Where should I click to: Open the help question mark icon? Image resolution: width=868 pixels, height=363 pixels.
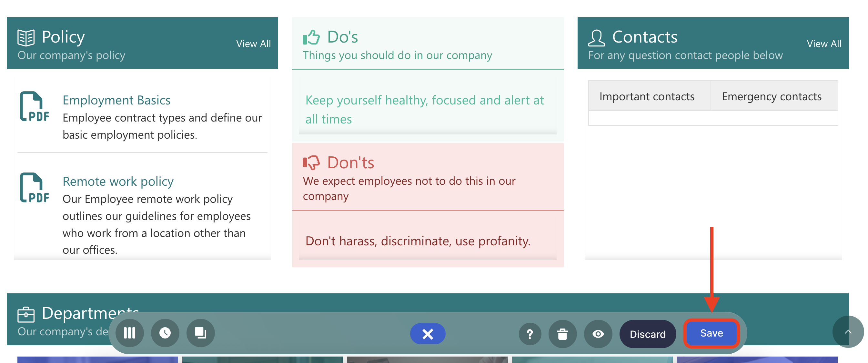tap(530, 334)
